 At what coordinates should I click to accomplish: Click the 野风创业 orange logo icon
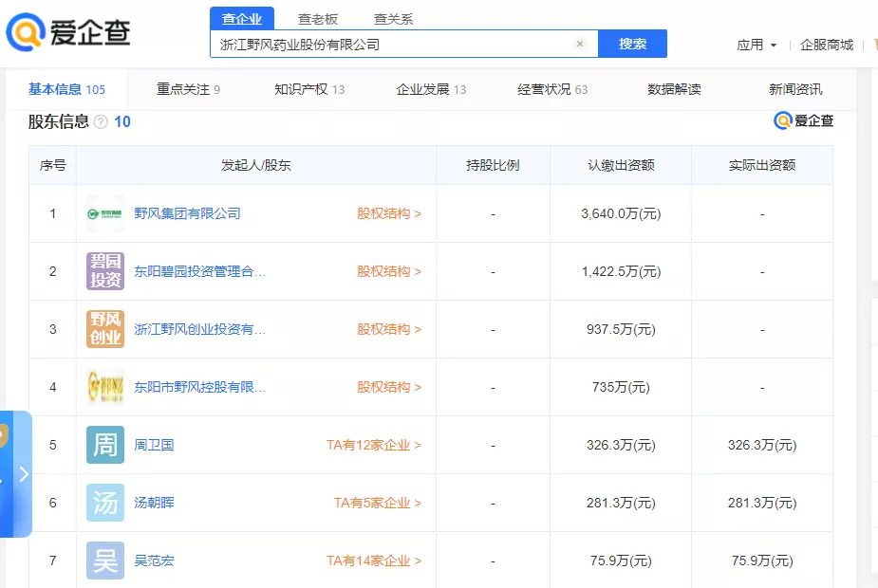point(104,329)
